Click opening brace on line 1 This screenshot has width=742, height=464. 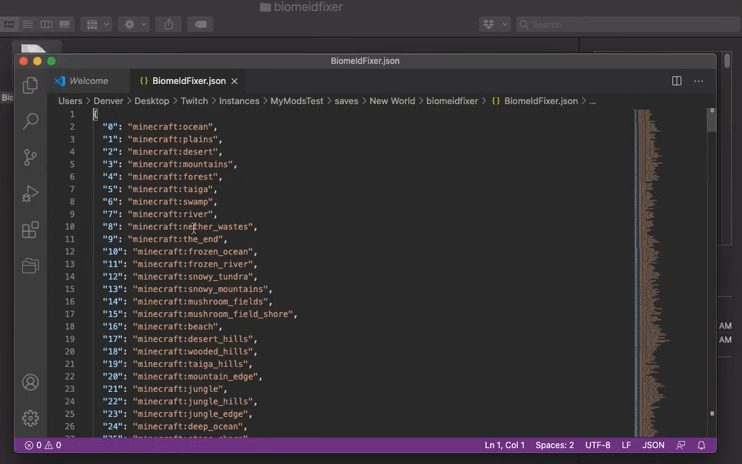click(95, 114)
